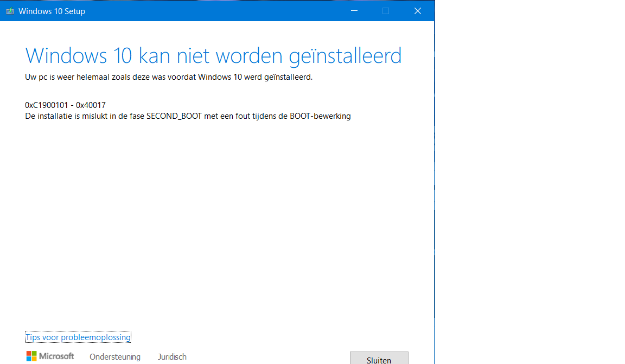Screen dimensions: 625x364
Task: Click the 'Uw pc is weer helemaal' sentence
Action: coord(169,77)
